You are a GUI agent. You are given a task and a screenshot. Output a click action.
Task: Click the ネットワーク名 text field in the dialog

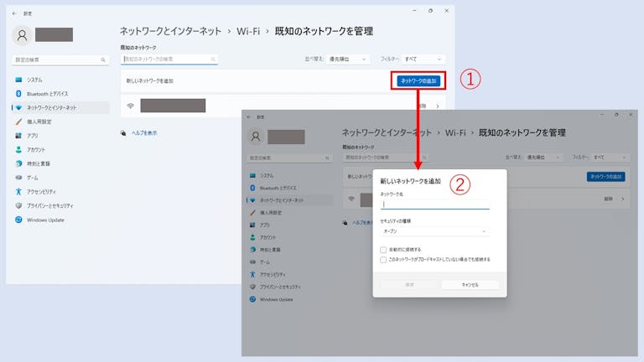pyautogui.click(x=434, y=204)
